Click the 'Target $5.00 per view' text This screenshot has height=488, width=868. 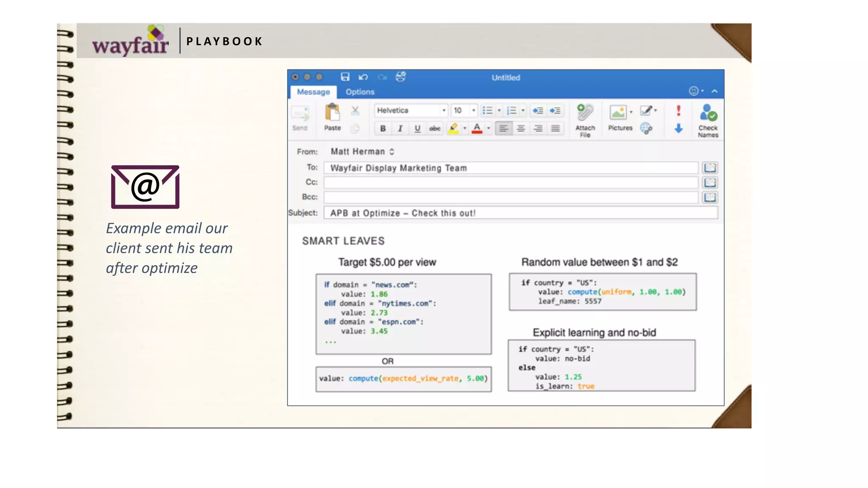(x=387, y=262)
